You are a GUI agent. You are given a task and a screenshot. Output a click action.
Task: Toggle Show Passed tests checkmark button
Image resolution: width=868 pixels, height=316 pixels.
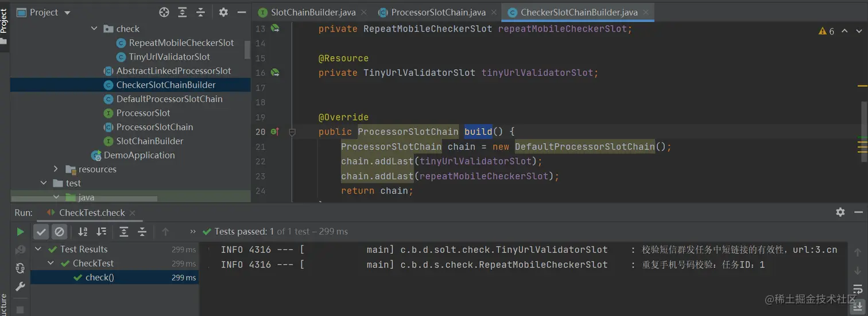[41, 232]
